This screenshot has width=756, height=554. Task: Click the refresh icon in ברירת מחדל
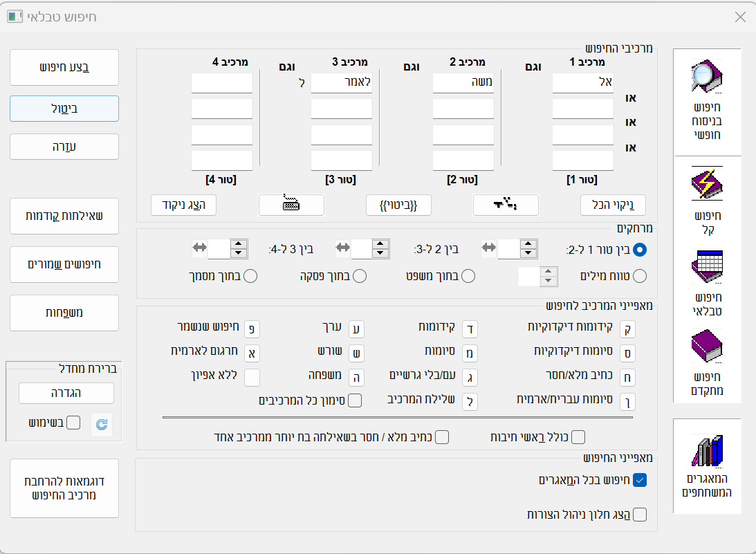[102, 424]
